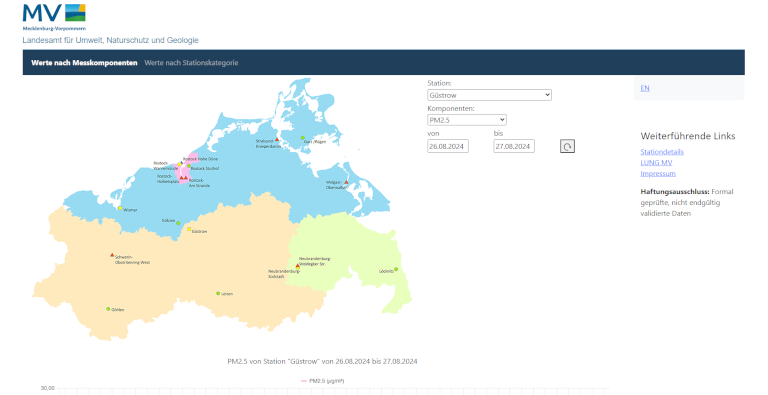The height and width of the screenshot is (395, 768).
Task: Select the Leizen green station marker
Action: tap(218, 294)
